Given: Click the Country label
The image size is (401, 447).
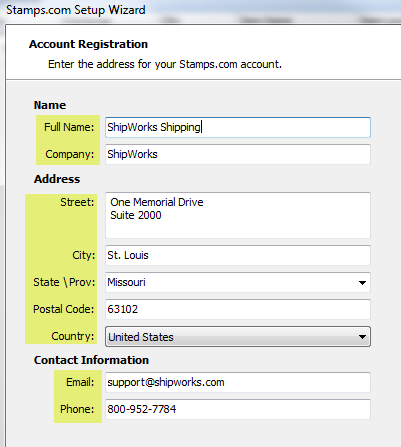Looking at the screenshot, I should [73, 336].
